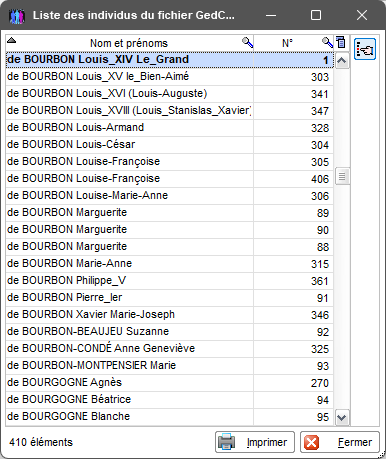Click the Nom et prénoms column header
Image resolution: width=386 pixels, height=459 pixels.
129,43
